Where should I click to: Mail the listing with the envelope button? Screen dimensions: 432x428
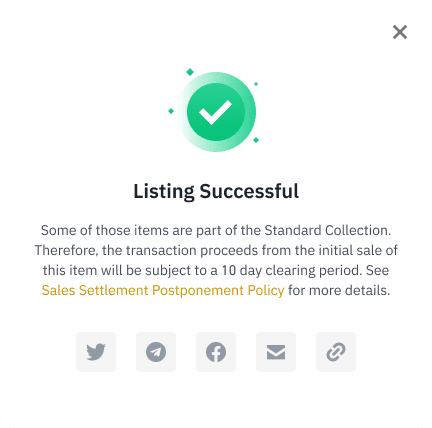(276, 352)
